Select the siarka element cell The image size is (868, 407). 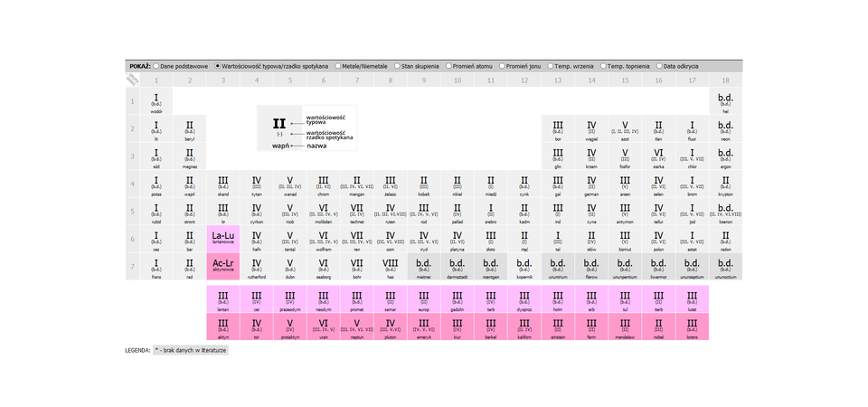point(659,156)
